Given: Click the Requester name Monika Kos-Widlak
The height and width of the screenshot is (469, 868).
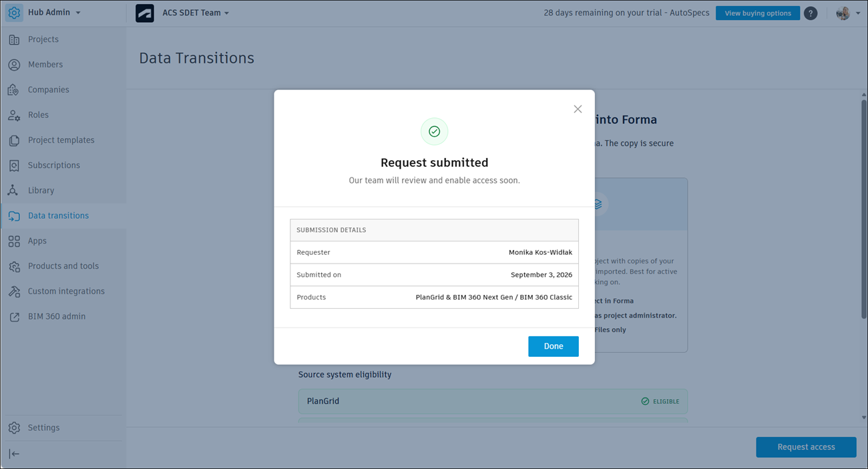Looking at the screenshot, I should click(540, 252).
